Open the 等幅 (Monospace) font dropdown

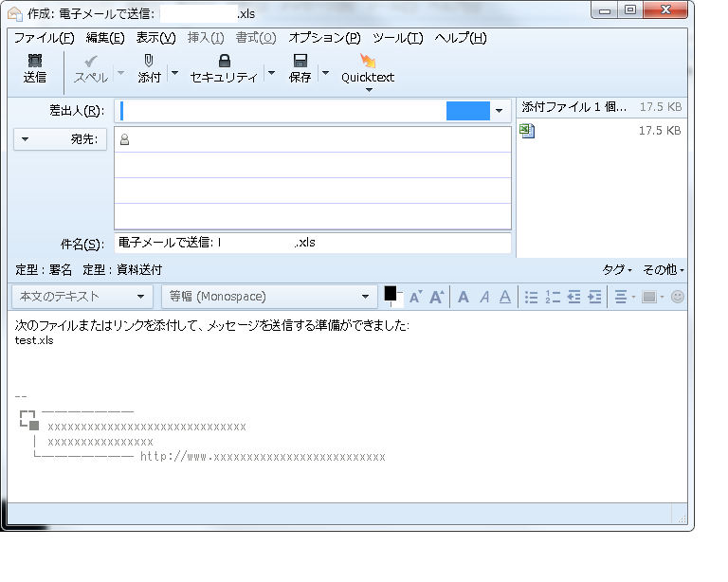tap(269, 297)
